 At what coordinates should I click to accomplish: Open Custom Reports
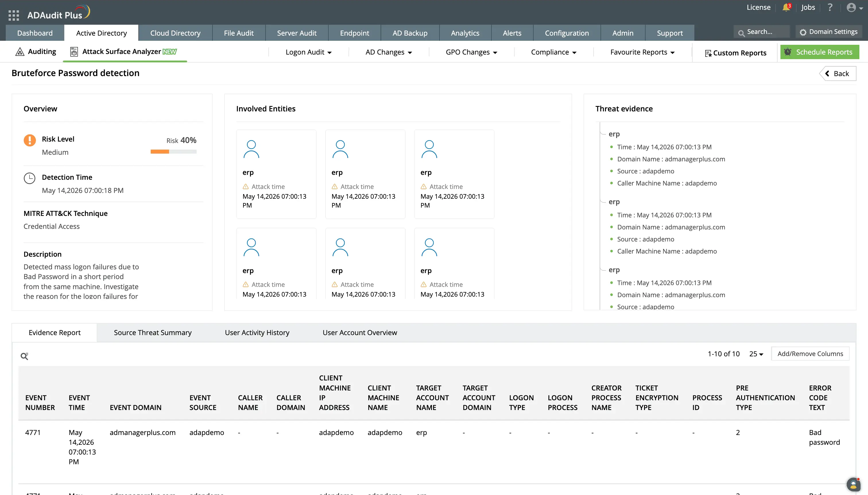point(735,53)
